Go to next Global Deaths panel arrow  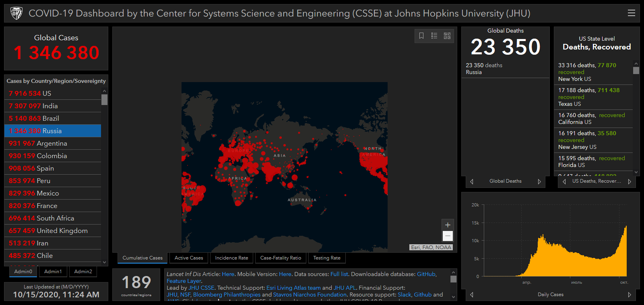coord(539,181)
